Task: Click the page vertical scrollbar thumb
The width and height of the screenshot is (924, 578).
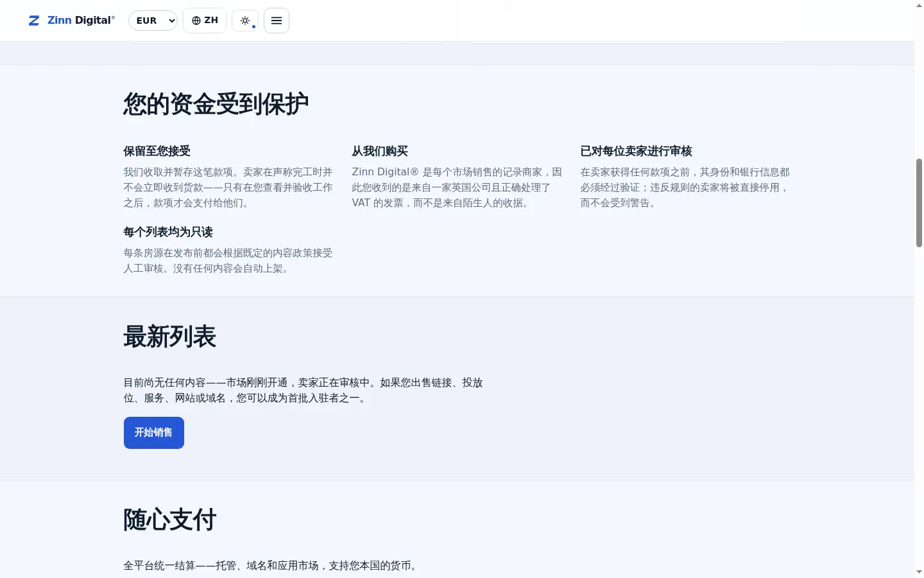Action: tap(919, 202)
